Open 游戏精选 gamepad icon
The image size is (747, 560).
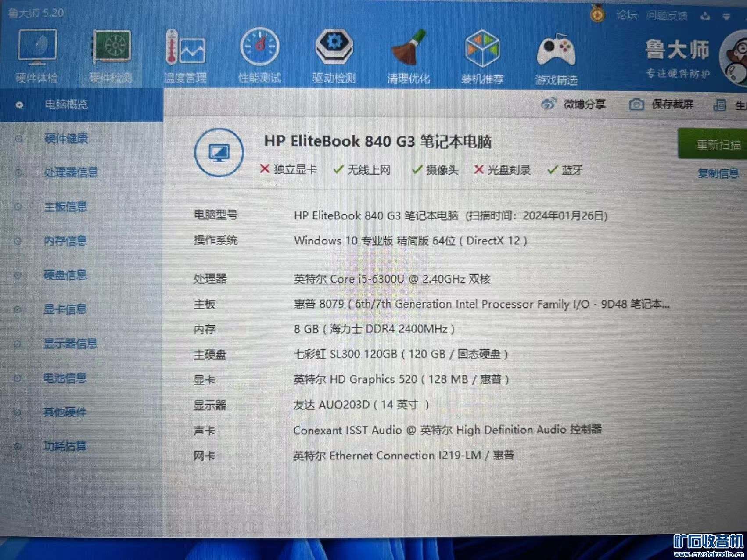pyautogui.click(x=556, y=50)
